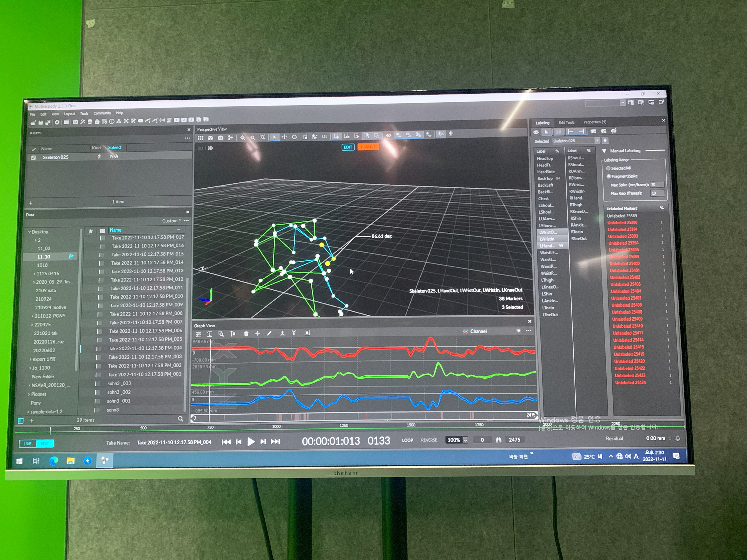Select the rotate tool in viewport toolbar

pos(294,137)
